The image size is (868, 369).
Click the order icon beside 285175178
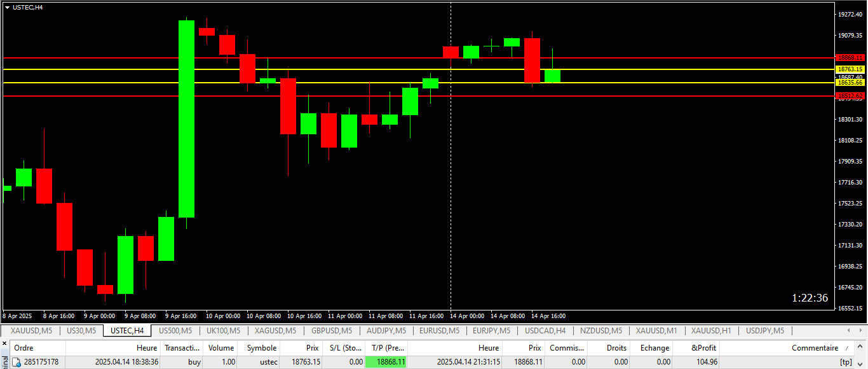click(x=17, y=362)
